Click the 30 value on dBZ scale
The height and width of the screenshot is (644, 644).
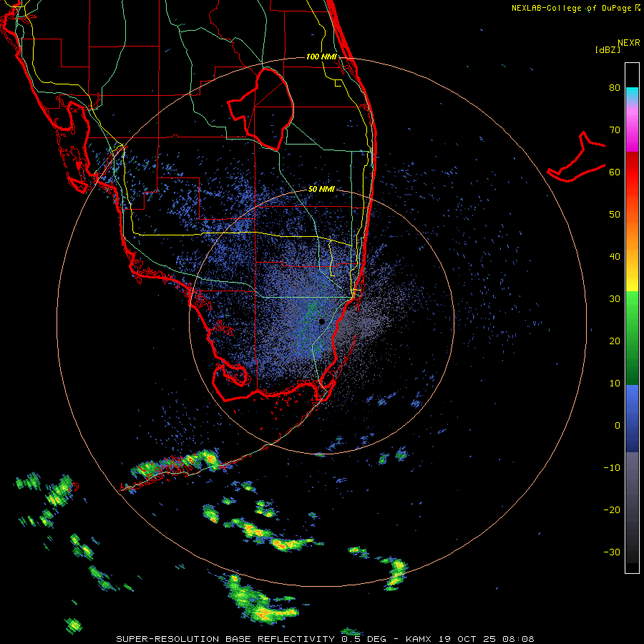(x=615, y=299)
